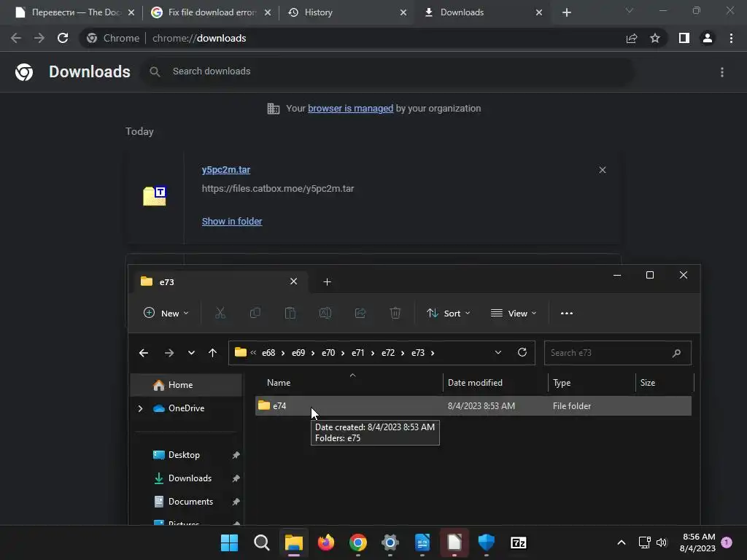Open recent locations dropdown in Explorer
The height and width of the screenshot is (560, 747).
point(191,353)
